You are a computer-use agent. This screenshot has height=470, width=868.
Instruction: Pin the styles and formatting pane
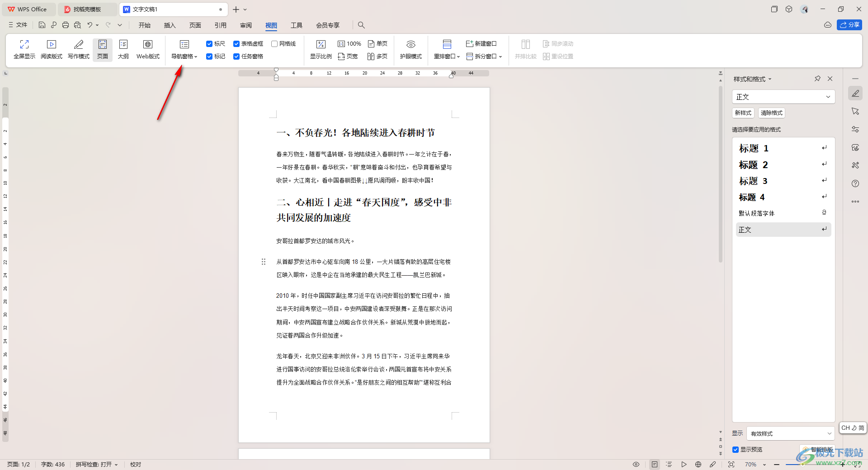[817, 79]
